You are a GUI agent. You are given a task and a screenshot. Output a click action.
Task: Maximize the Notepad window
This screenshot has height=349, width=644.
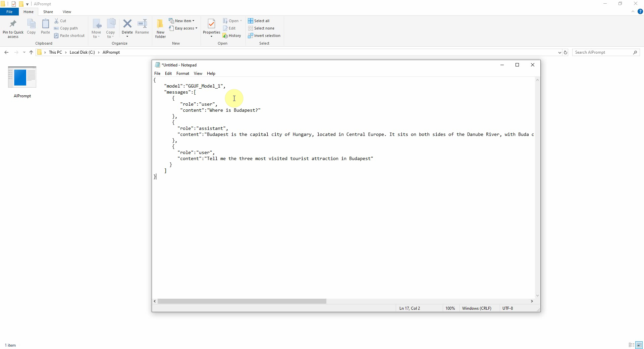[517, 65]
